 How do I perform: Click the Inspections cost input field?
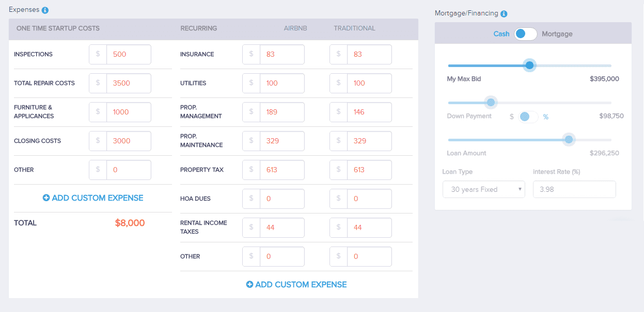[x=128, y=54]
